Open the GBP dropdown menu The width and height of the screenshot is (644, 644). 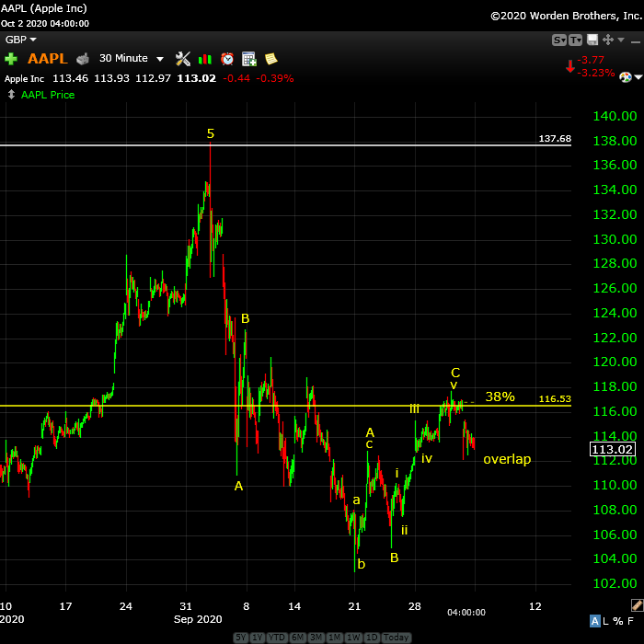[x=20, y=40]
